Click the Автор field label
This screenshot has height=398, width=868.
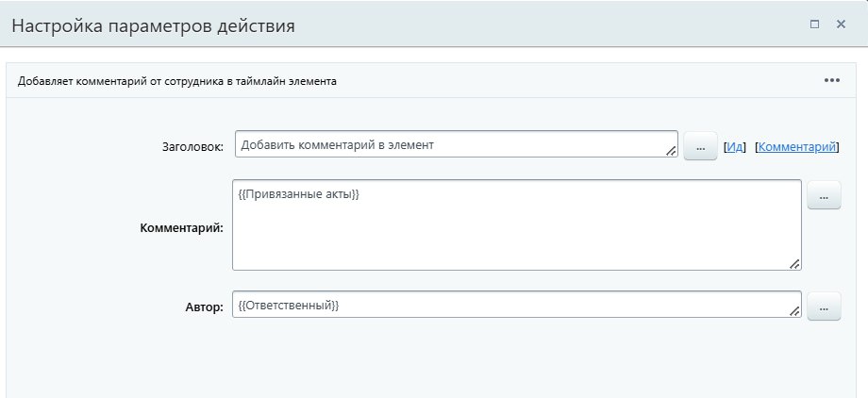coord(204,307)
